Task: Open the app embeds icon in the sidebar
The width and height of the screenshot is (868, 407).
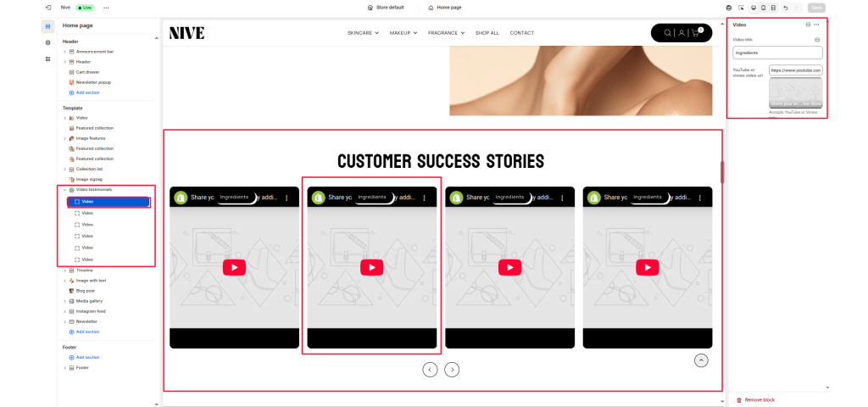Action: tap(48, 59)
